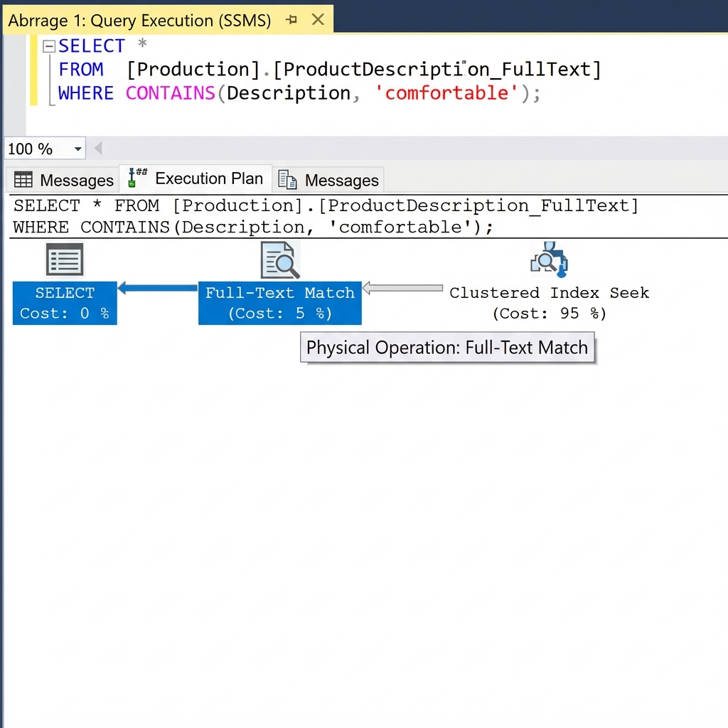
Task: Click the SELECT operator icon in execution plan
Action: click(x=65, y=259)
